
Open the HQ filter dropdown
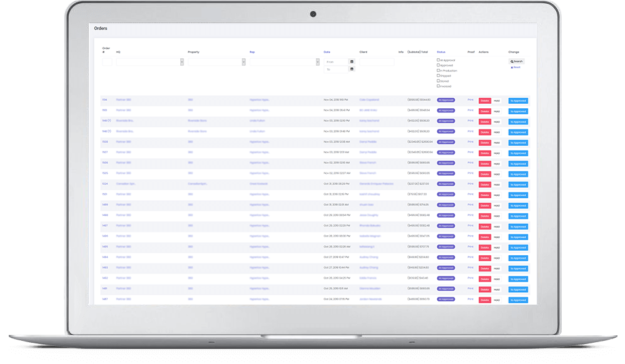click(150, 62)
